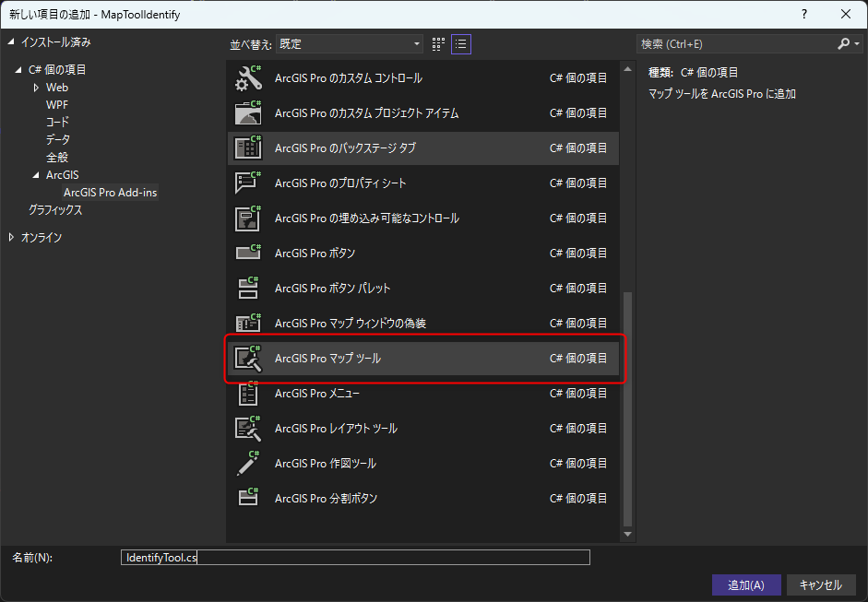Image resolution: width=868 pixels, height=602 pixels.
Task: Select ArcGIS Pro マップ ウィンドウの偽装 text
Action: tap(350, 324)
